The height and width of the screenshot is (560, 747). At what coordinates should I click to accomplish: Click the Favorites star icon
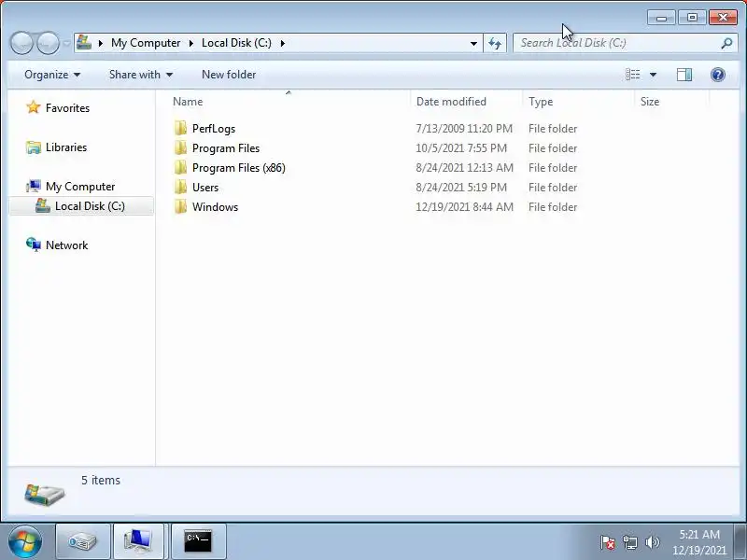coord(34,107)
